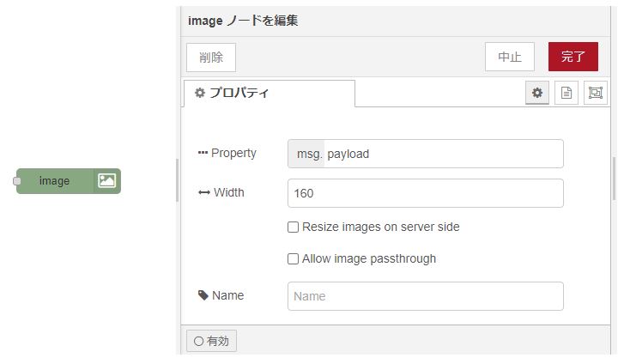Check the Allow image passthrough option
The width and height of the screenshot is (624, 364).
tap(294, 258)
